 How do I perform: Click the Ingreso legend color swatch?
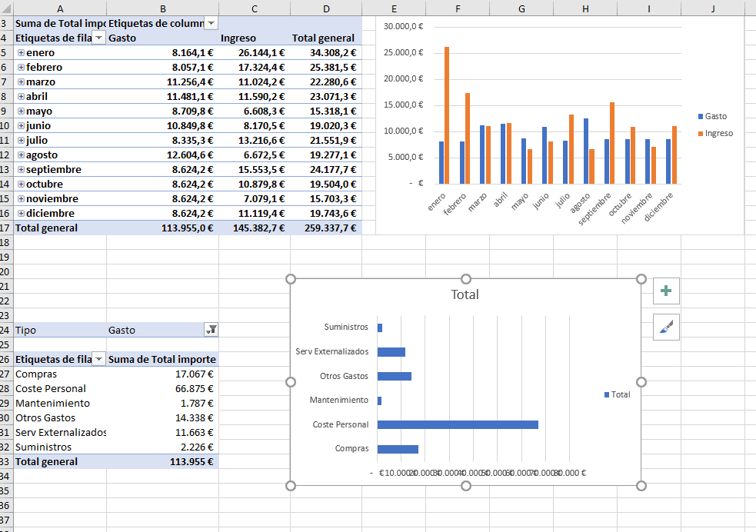[x=701, y=134]
